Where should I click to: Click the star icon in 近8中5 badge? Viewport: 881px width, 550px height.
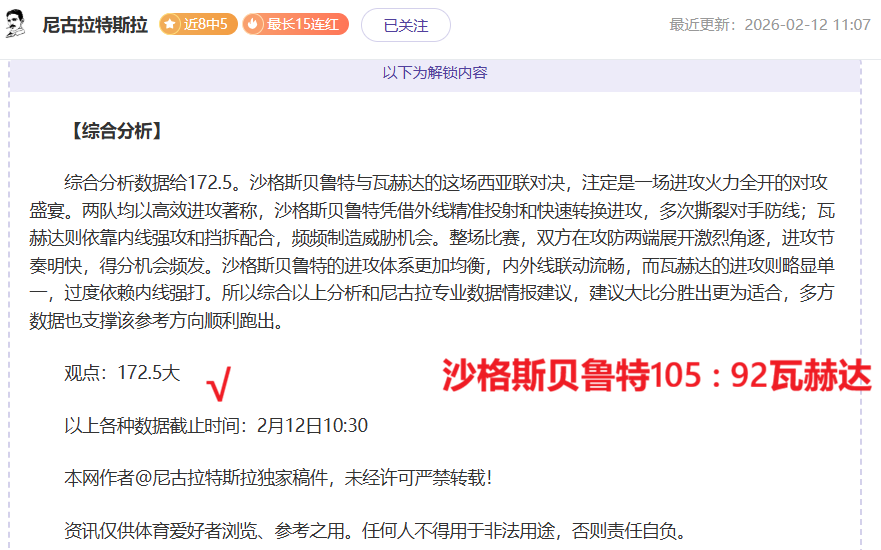click(x=171, y=25)
